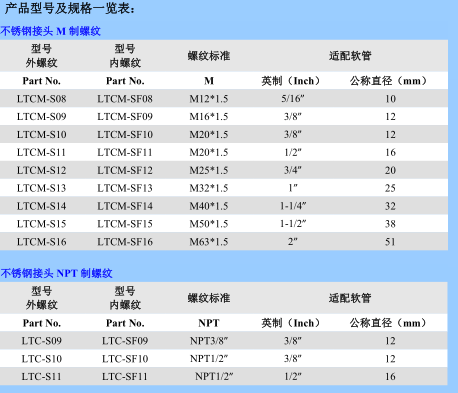Image resolution: width=458 pixels, height=393 pixels.
Task: Select cell LTC-S11
Action: click(x=42, y=376)
